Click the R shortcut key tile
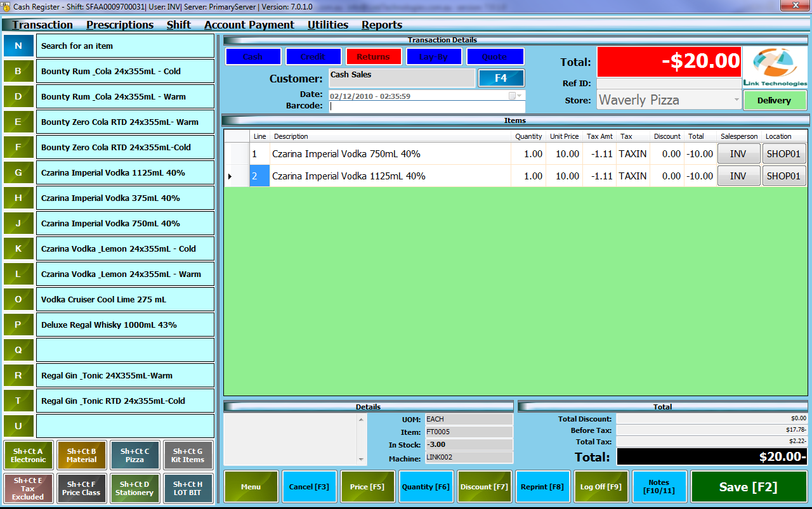Viewport: 812px width, 509px height. [18, 375]
